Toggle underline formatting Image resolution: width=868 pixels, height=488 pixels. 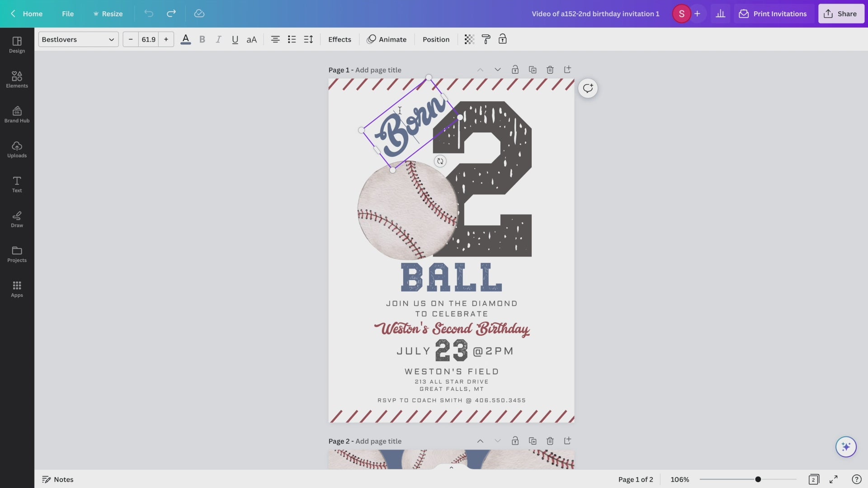click(235, 39)
